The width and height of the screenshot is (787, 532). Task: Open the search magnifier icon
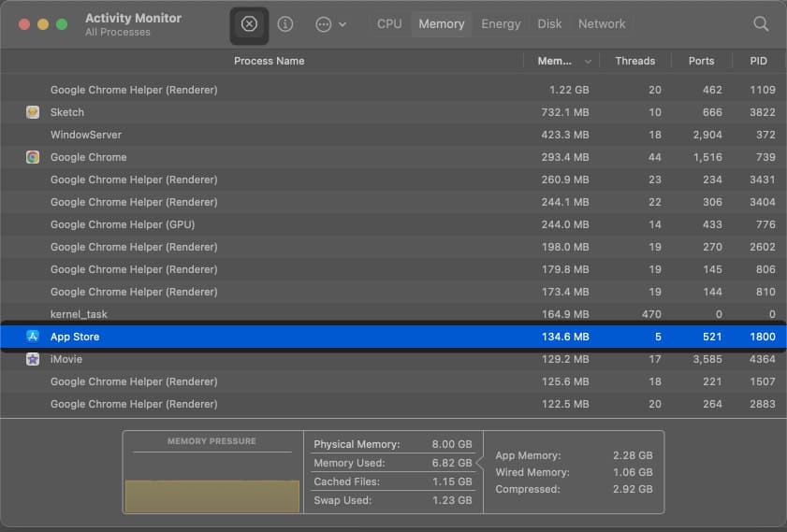click(761, 23)
